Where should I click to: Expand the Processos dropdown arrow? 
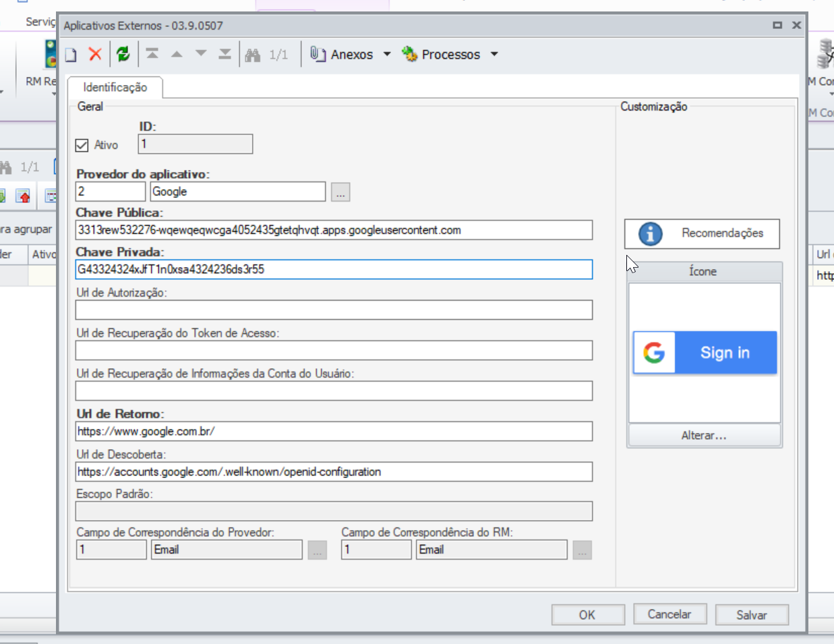[x=494, y=54]
